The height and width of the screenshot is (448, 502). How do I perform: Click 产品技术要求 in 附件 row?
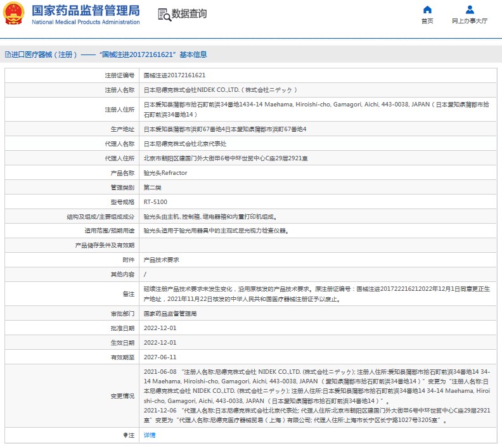tap(161, 260)
